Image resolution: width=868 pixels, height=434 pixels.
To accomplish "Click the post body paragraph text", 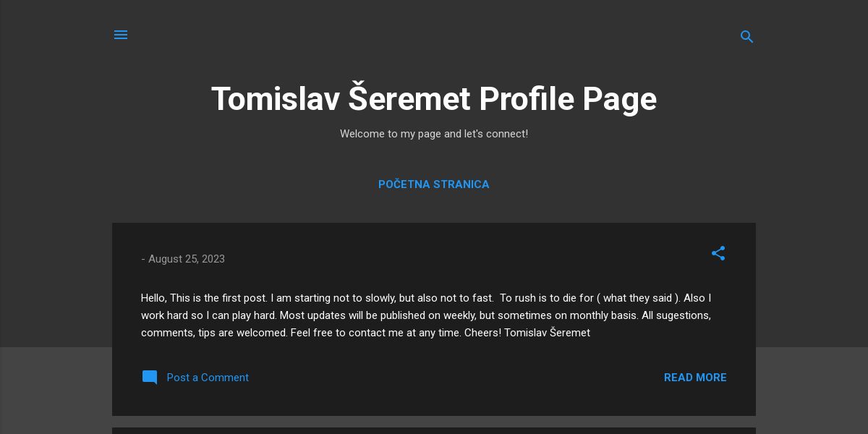I will coord(427,315).
